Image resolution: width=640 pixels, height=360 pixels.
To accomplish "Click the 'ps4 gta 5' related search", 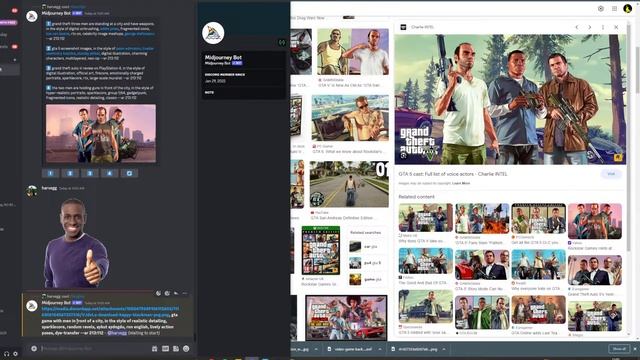I will coord(365,263).
